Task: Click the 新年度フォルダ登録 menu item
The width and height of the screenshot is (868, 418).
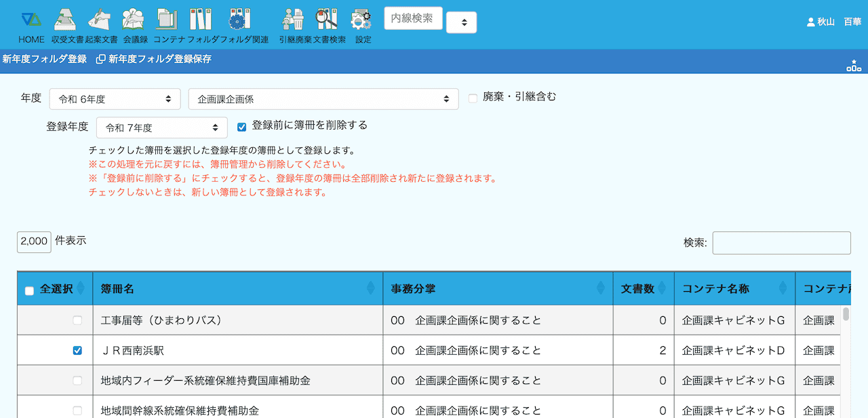Action: tap(45, 59)
